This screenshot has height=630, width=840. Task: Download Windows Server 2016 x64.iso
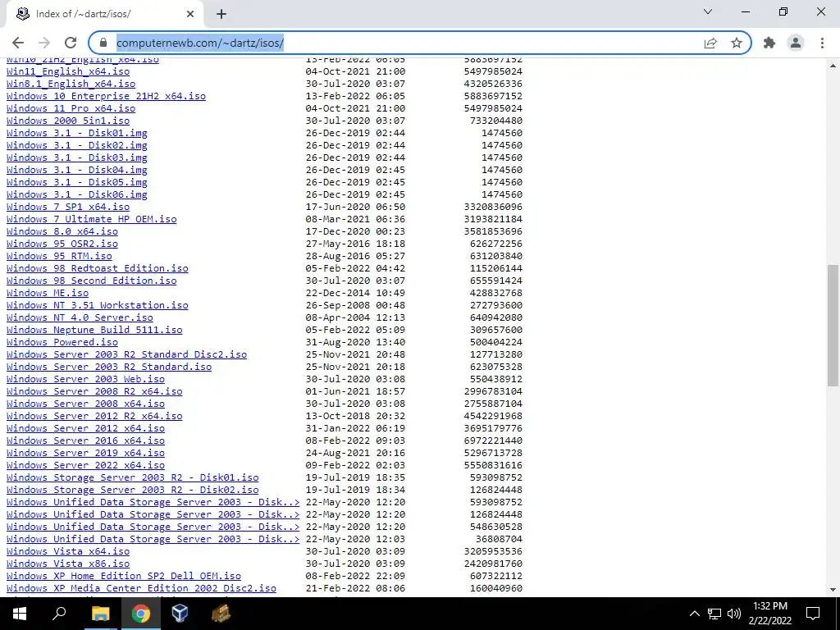coord(85,441)
